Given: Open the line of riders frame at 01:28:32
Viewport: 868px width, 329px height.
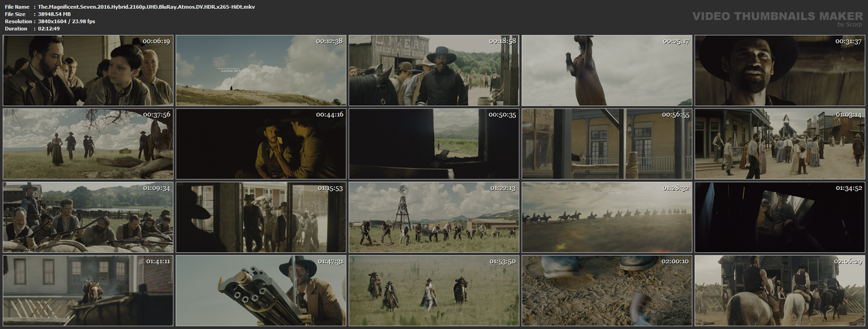Looking at the screenshot, I should pos(607,216).
